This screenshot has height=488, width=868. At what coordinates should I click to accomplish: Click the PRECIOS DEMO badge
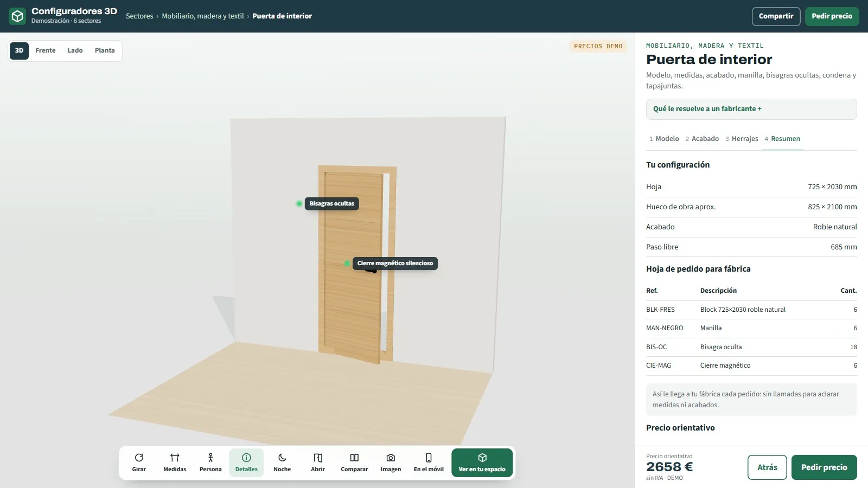(598, 47)
